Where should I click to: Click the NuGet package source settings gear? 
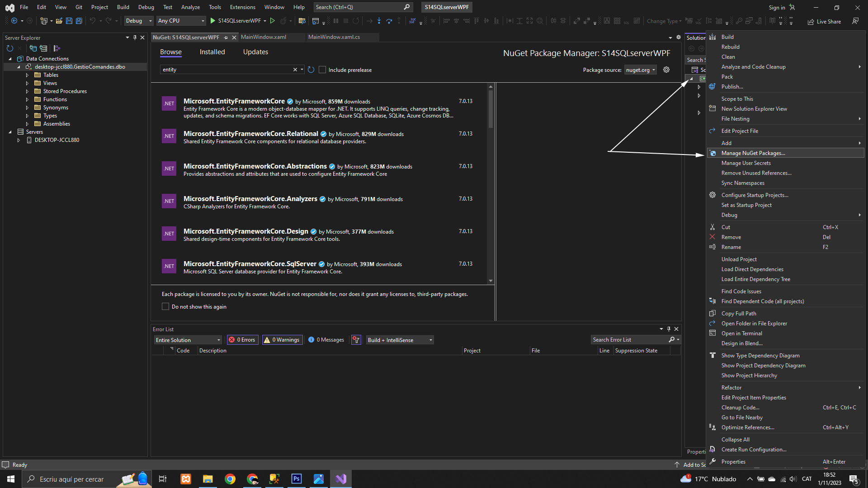pyautogui.click(x=666, y=70)
